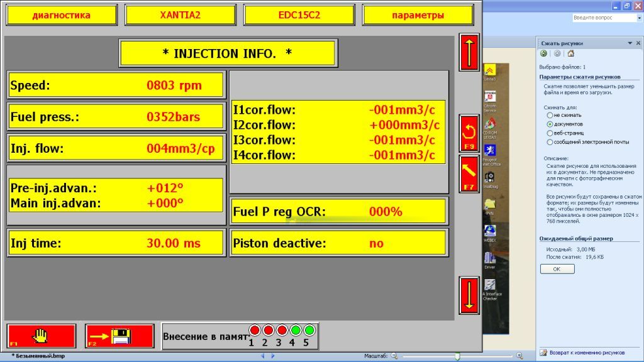This screenshot has width=644, height=362.
Task: Click the 'Piston deactive:' row
Action: [x=338, y=243]
